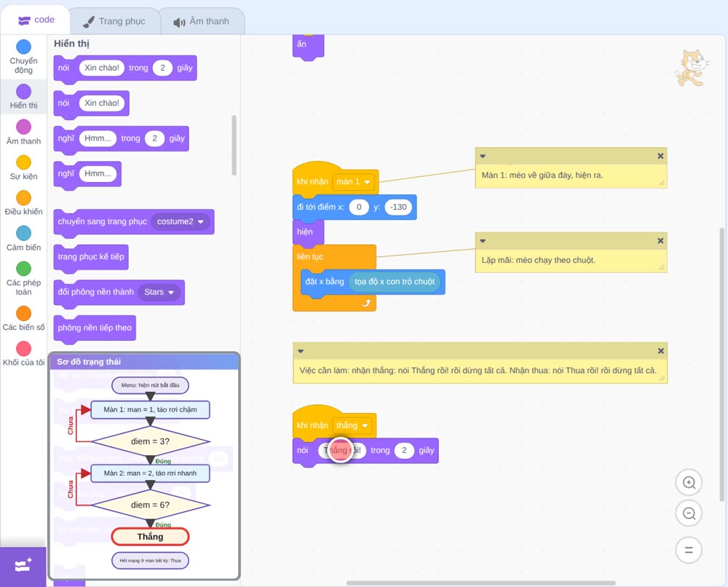Open the Âm thanh tab

[202, 21]
